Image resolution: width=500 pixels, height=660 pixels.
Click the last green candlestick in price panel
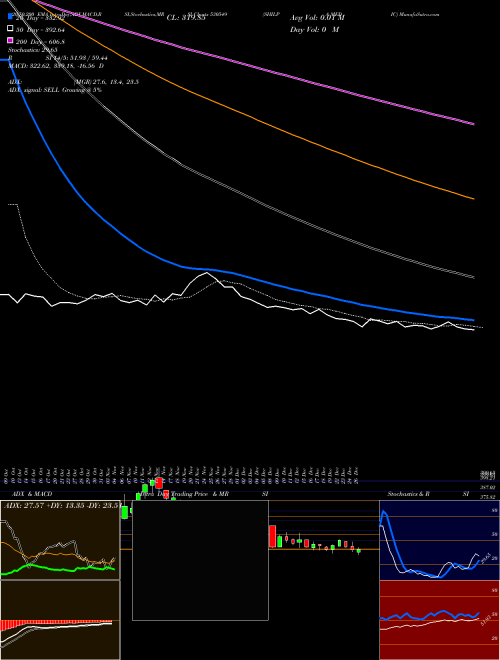point(359,551)
